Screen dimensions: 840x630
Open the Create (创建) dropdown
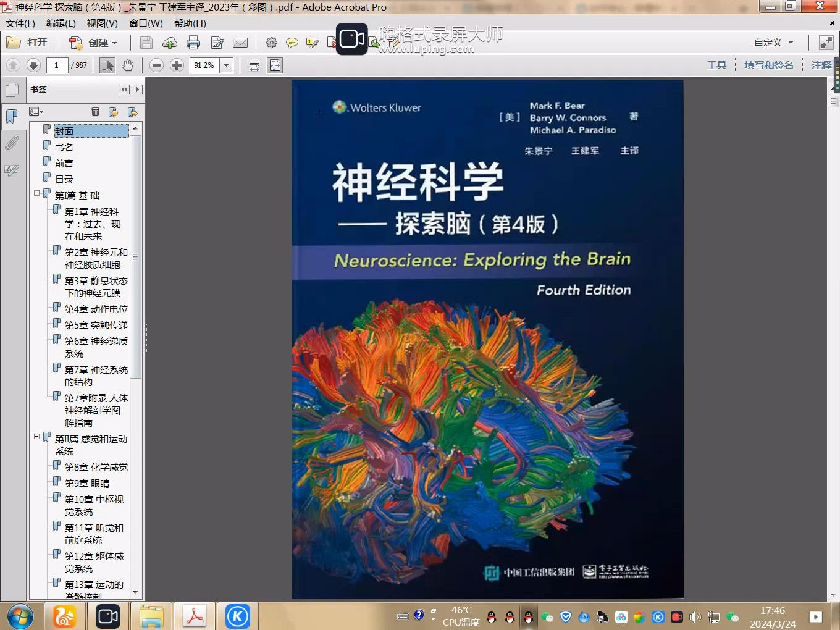tap(93, 43)
